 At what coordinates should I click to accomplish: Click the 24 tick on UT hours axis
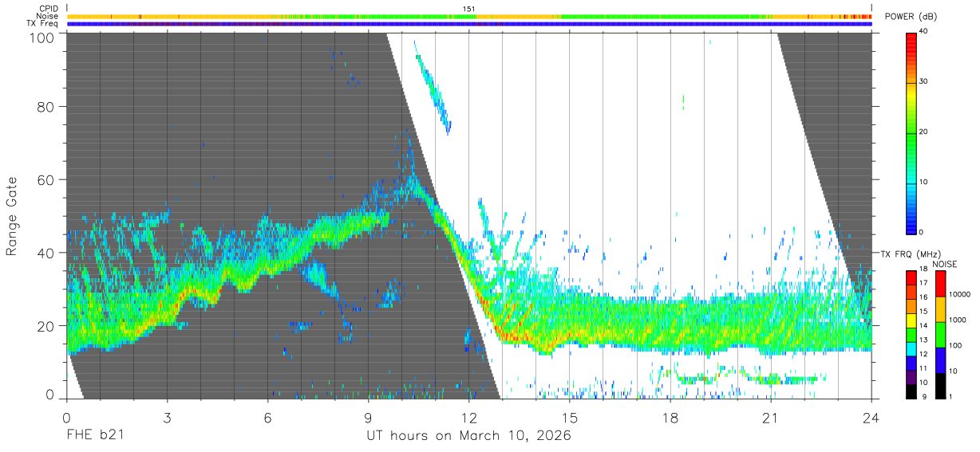pos(871,418)
